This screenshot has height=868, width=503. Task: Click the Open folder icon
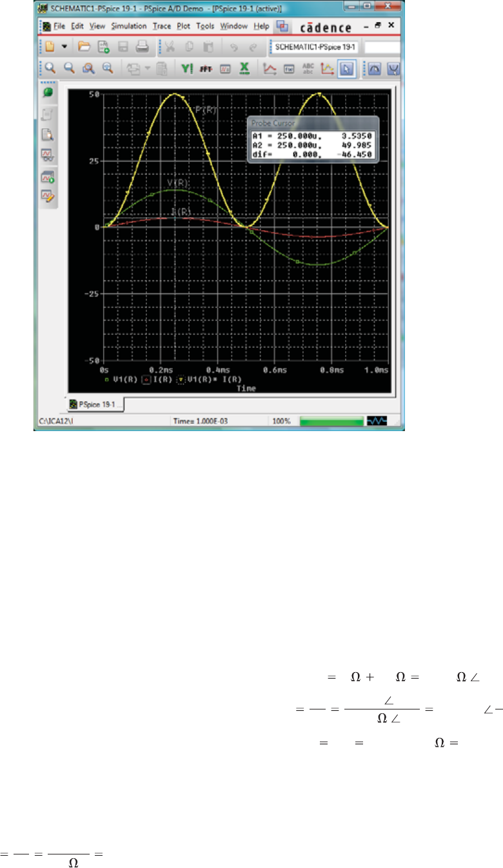point(84,46)
